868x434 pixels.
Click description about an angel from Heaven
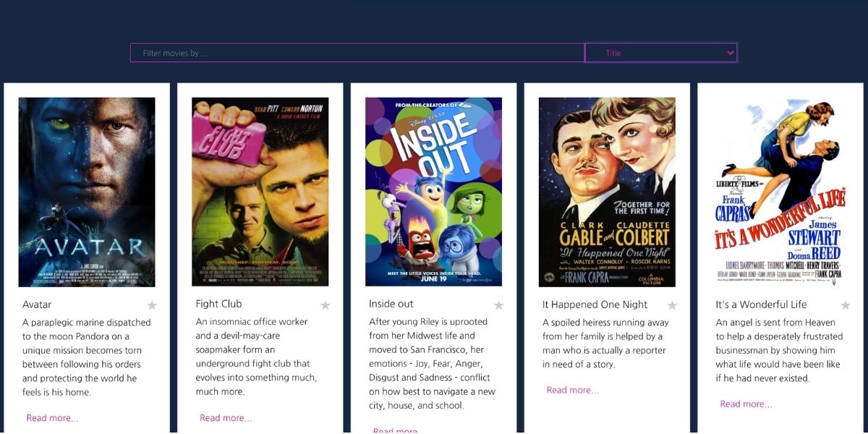780,351
